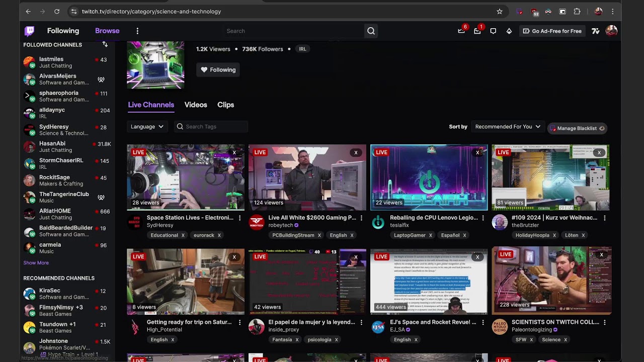The width and height of the screenshot is (644, 362).
Task: Remove the eurorack tag
Action: coord(219,235)
